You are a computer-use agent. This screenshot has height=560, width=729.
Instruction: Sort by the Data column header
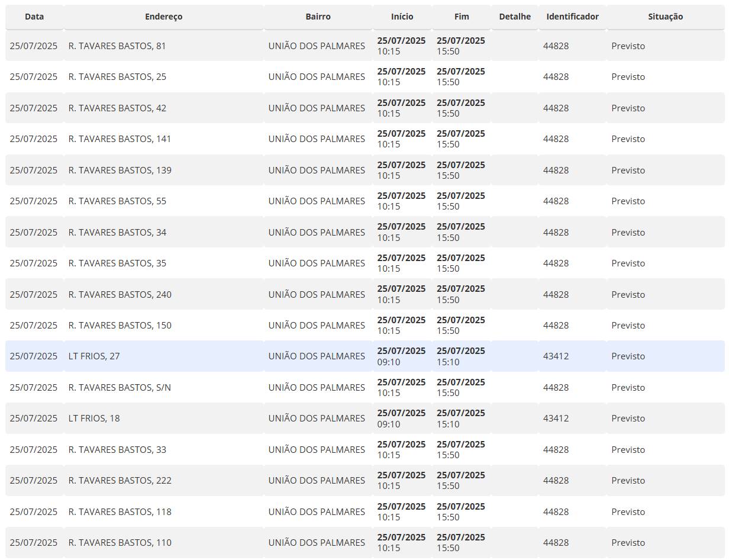click(34, 17)
